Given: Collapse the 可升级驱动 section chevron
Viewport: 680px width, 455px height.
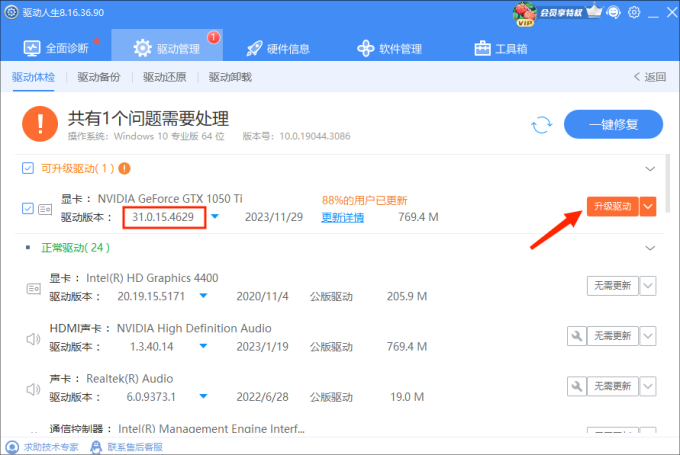Looking at the screenshot, I should tap(650, 168).
